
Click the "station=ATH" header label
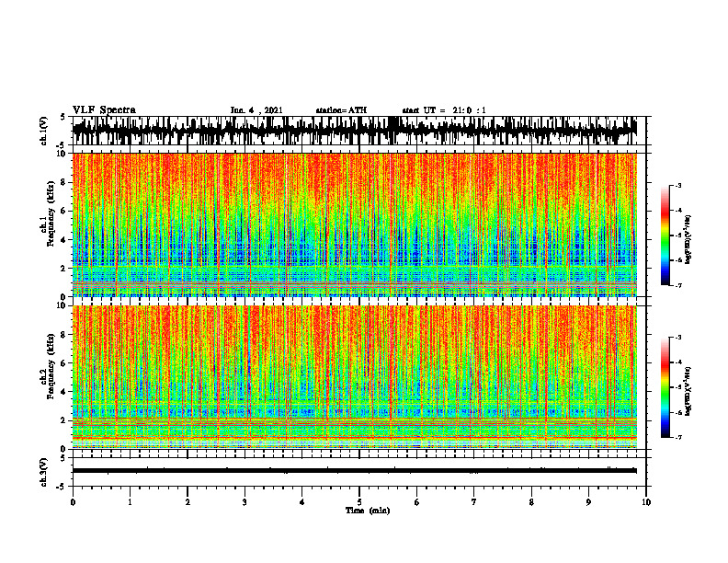tap(341, 110)
